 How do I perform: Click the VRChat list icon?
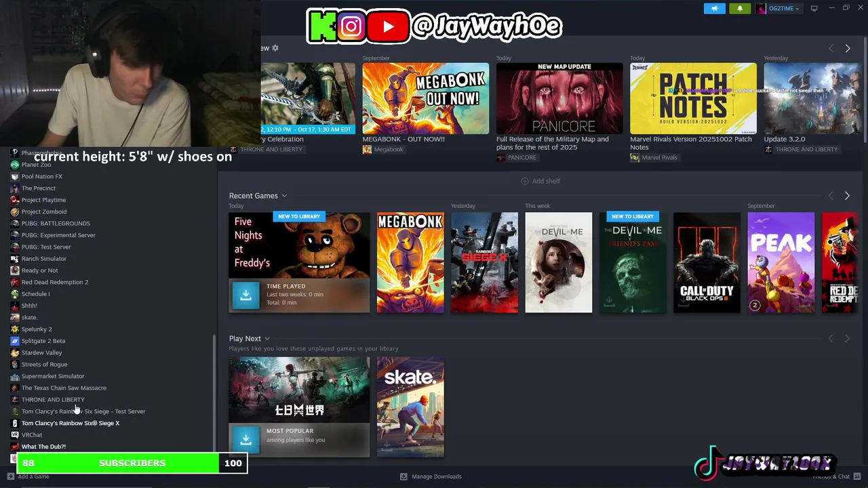tap(15, 434)
